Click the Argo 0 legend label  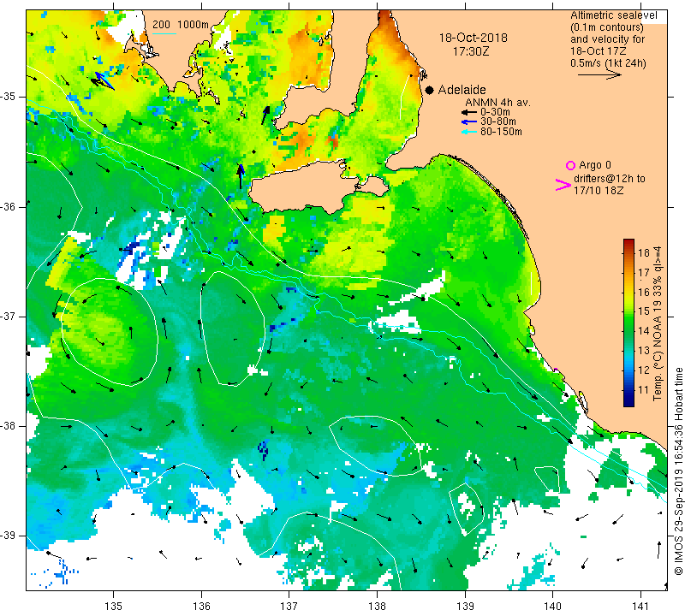595,165
